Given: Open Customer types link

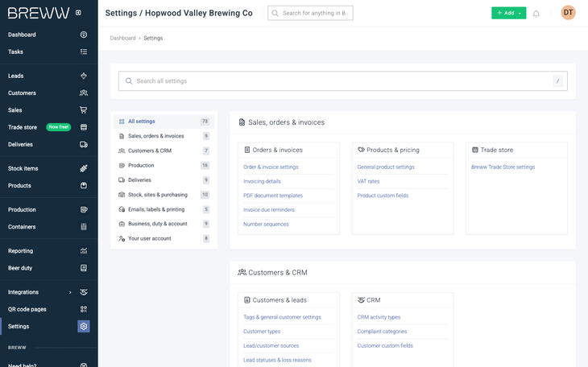Looking at the screenshot, I should click(262, 332).
